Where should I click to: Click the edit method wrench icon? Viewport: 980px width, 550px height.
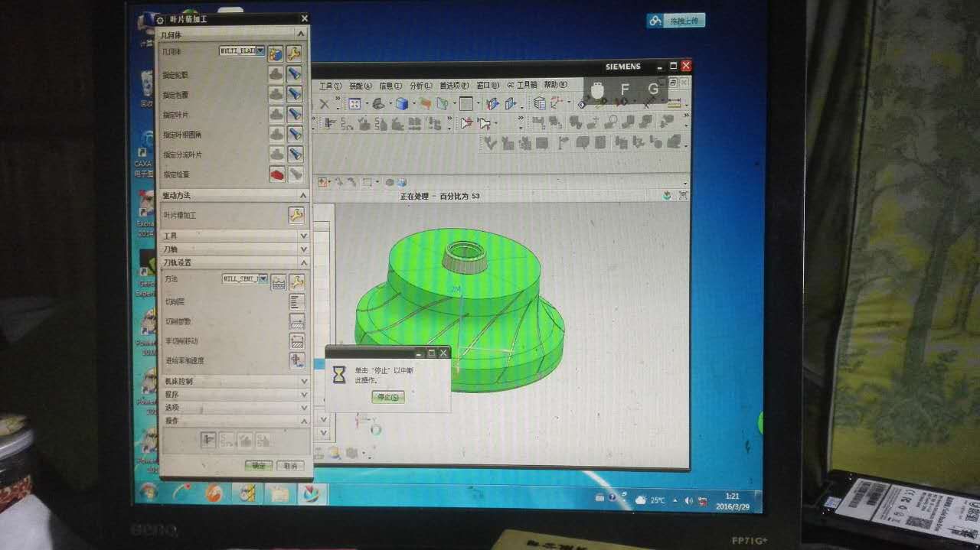click(x=297, y=282)
